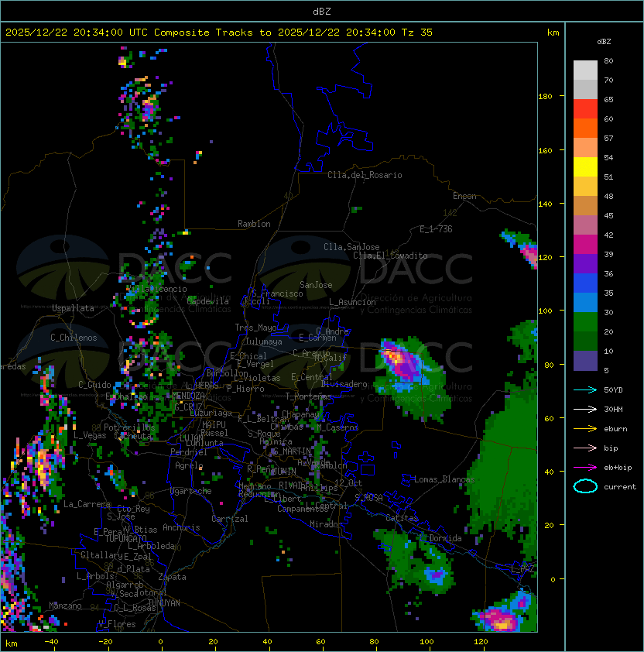Pick the bright yellow 51-54 dBZ band
Viewport: 644px width, 652px height.
[585, 167]
